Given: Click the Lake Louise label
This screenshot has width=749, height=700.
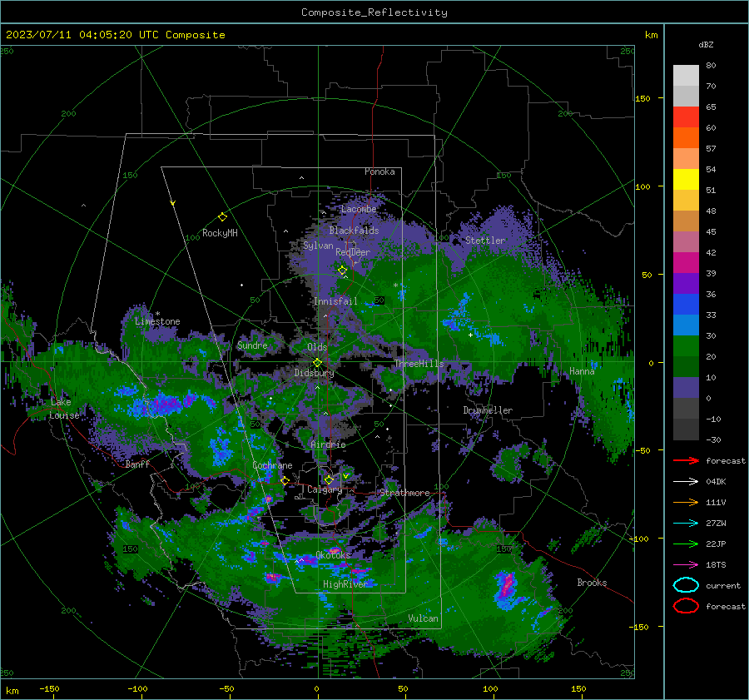Looking at the screenshot, I should point(63,409).
